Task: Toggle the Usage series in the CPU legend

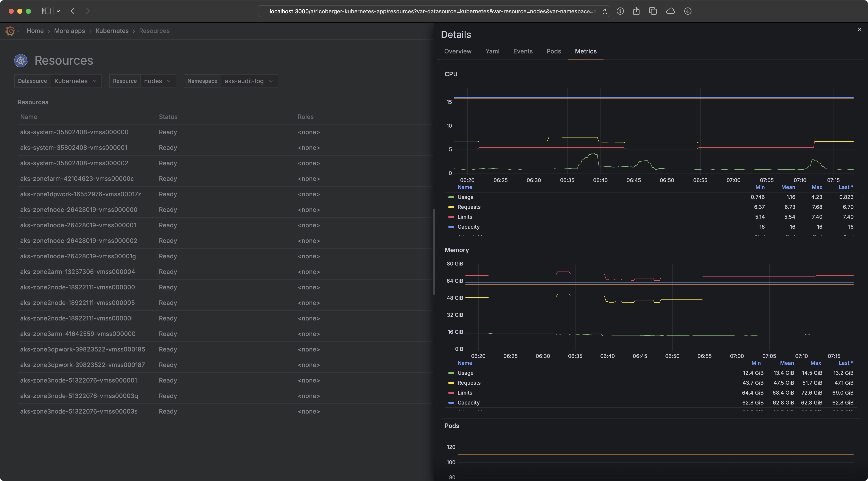Action: coord(465,197)
